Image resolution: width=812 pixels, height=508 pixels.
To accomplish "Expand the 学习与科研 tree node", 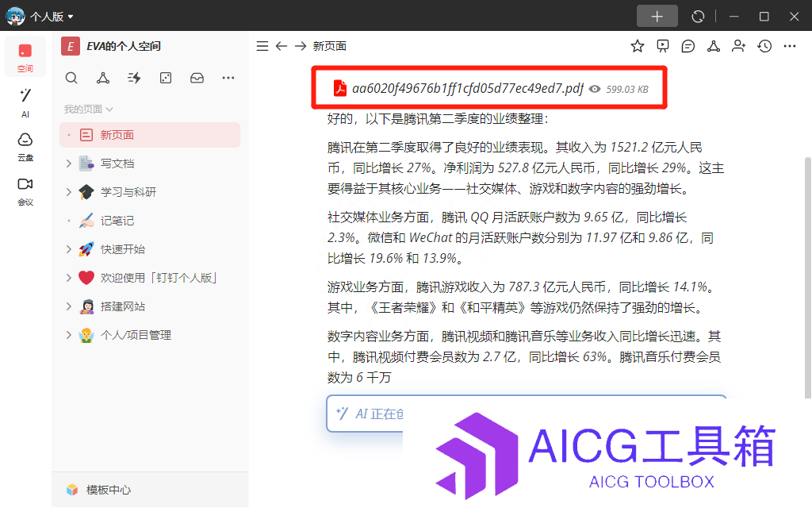I will 69,192.
